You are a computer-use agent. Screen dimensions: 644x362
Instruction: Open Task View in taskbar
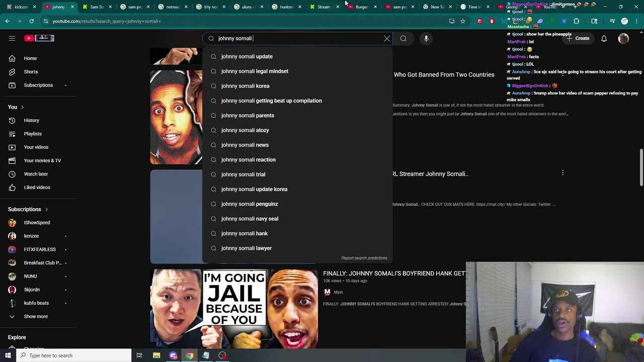pyautogui.click(x=139, y=355)
